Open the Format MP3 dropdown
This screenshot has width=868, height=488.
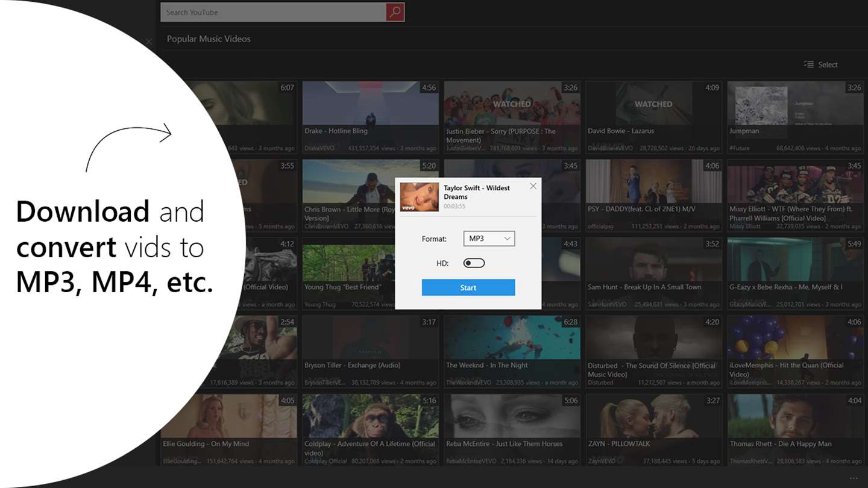click(x=489, y=239)
